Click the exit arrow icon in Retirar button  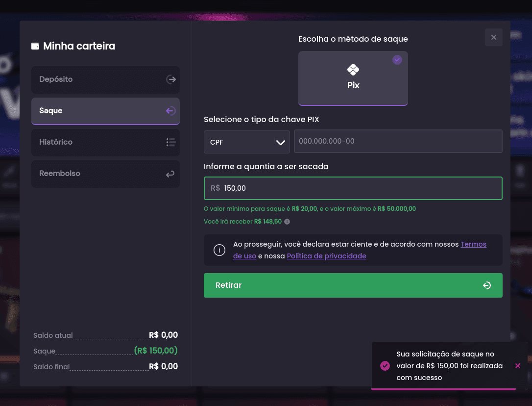pos(487,285)
